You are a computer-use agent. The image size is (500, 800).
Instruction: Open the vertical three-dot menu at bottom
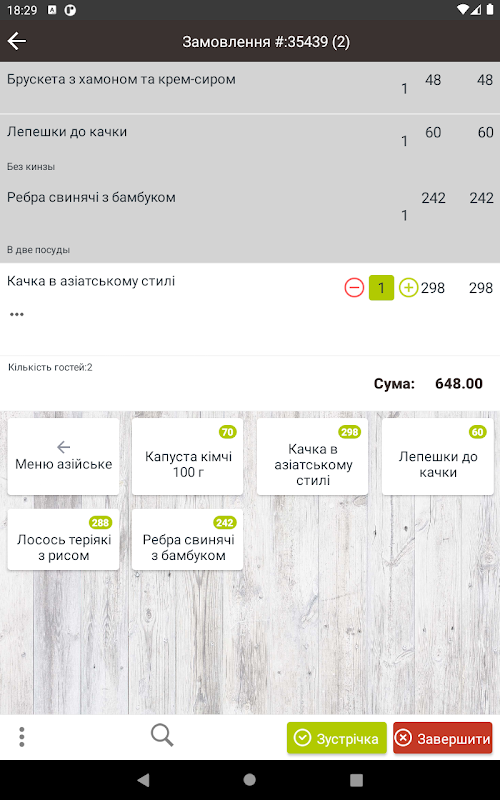point(21,737)
